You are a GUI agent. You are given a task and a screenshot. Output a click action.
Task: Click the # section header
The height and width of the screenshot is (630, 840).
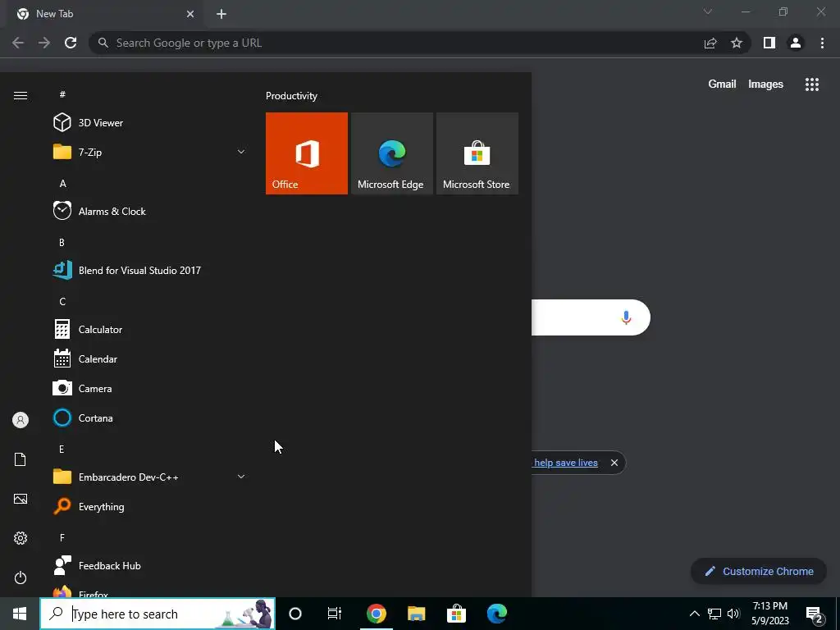point(62,95)
